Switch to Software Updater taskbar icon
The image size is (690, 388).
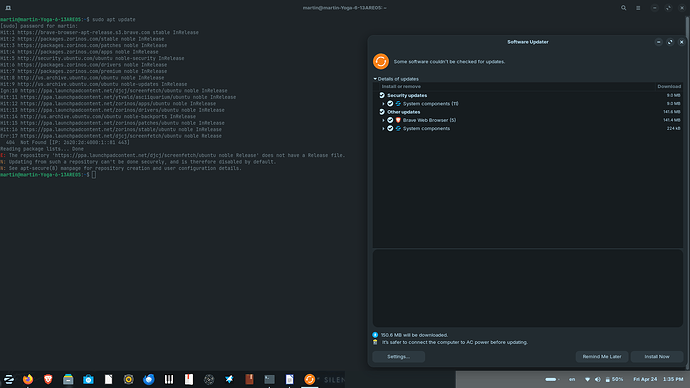[x=309, y=379]
